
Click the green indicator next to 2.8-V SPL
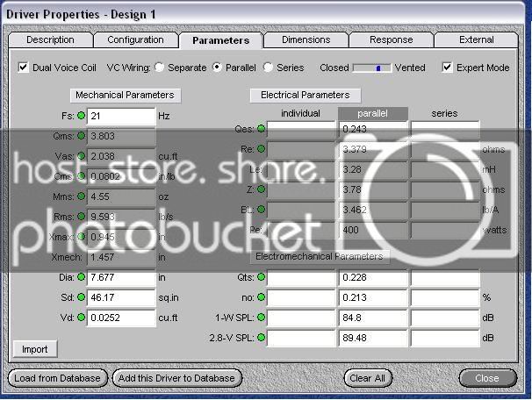click(x=261, y=338)
